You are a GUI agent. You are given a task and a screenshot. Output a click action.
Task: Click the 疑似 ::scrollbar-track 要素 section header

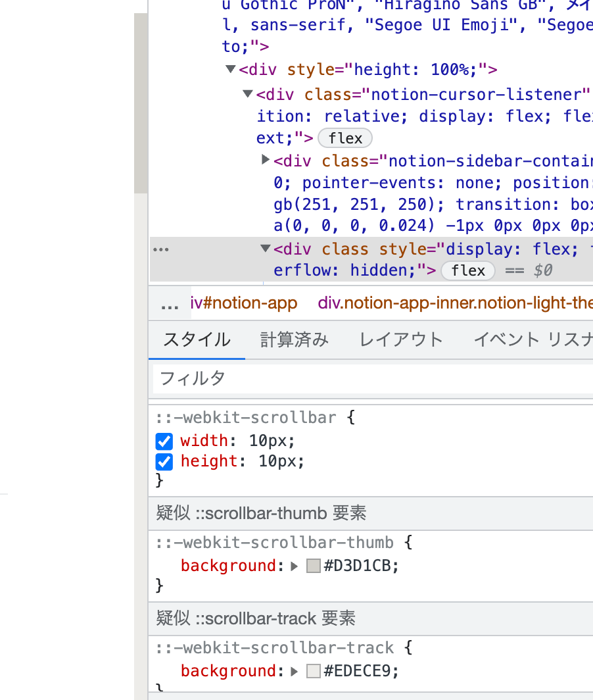click(371, 618)
